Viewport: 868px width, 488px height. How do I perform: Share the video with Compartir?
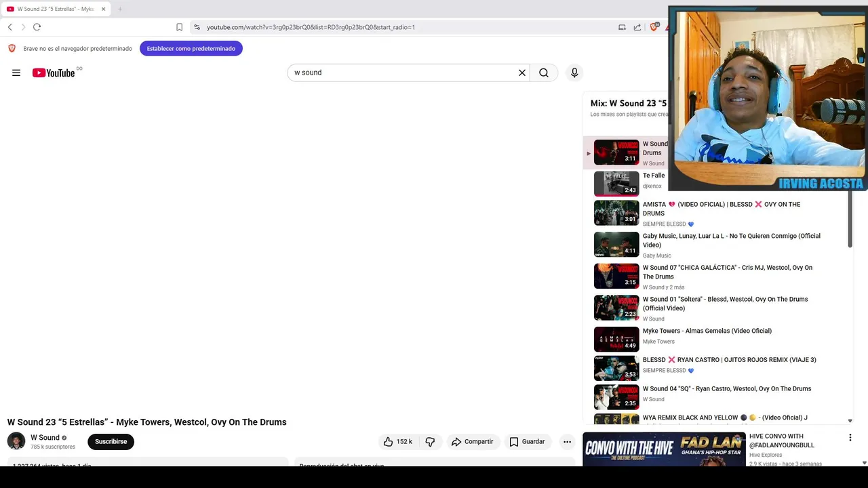click(472, 441)
